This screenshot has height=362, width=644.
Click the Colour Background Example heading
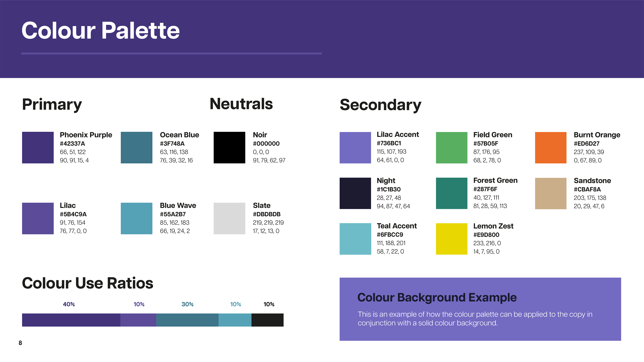[x=437, y=297]
